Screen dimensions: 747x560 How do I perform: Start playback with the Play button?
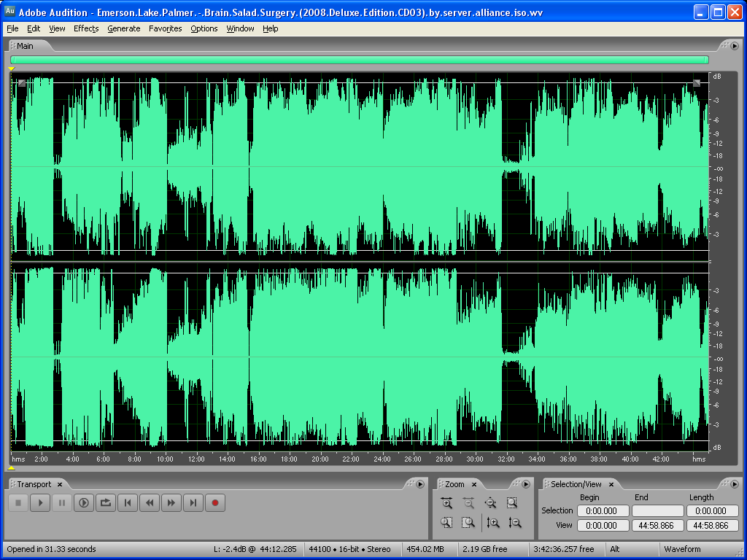pos(41,503)
